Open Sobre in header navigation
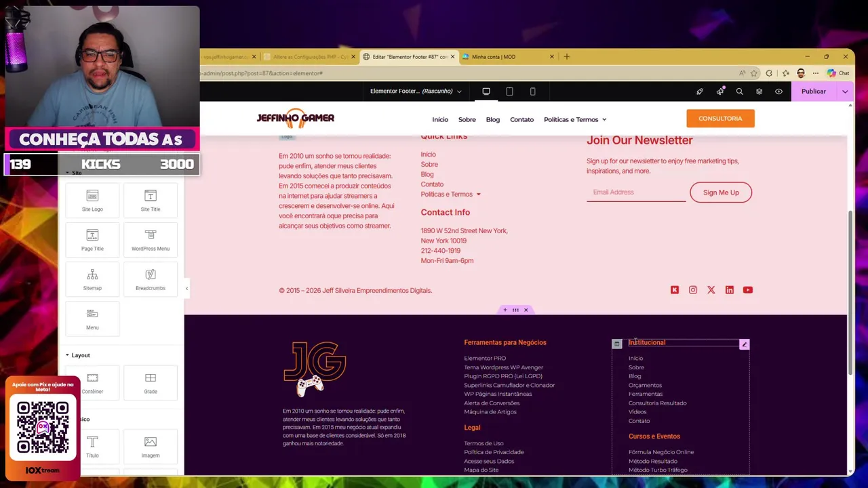 [467, 119]
